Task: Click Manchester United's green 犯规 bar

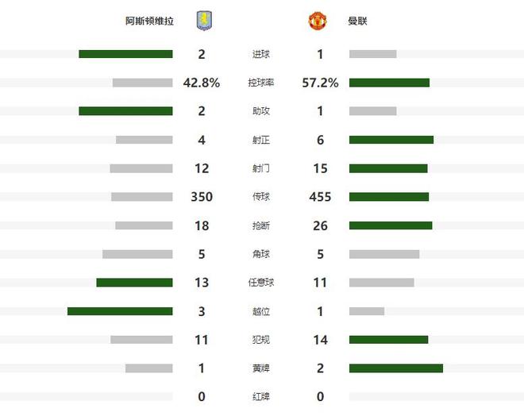Action: point(388,340)
